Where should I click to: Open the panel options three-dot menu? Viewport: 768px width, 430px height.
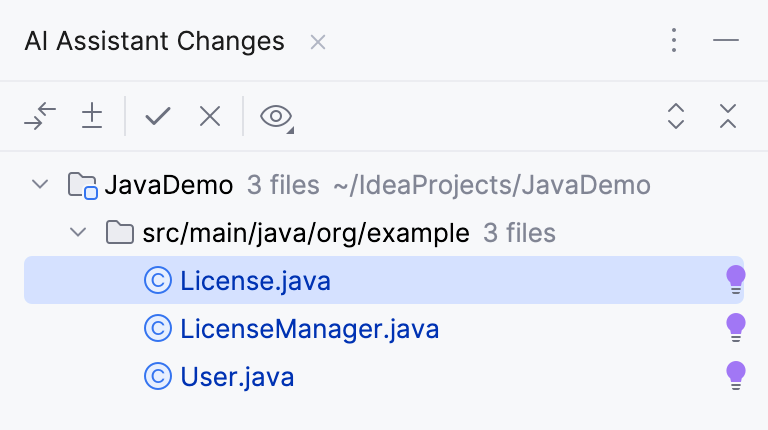(x=674, y=41)
